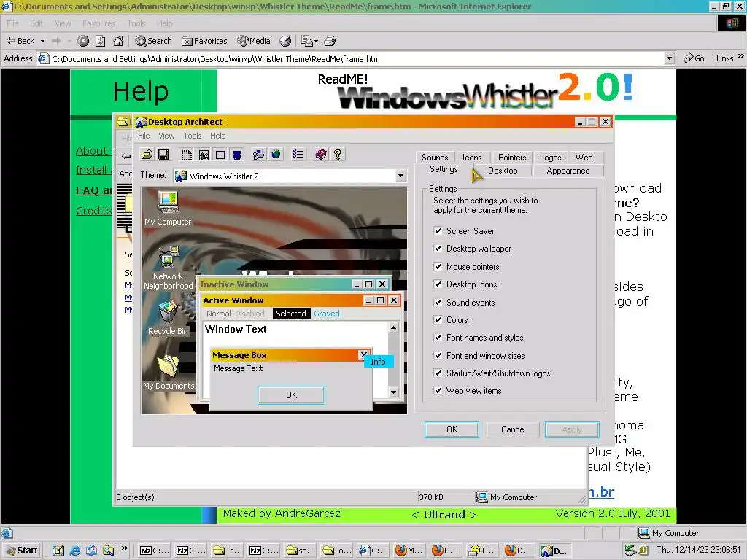Disable the Sound events checkbox
747x560 pixels.
pos(438,303)
